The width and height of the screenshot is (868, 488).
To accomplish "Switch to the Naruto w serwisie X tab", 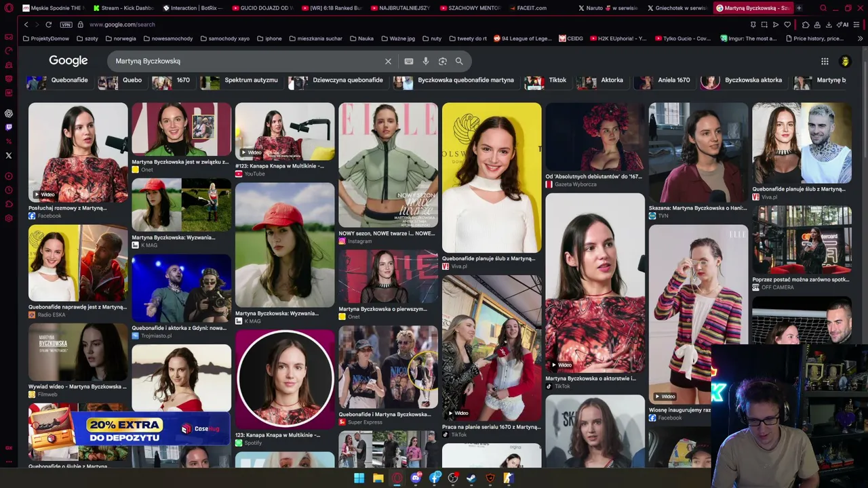I will 608,8.
